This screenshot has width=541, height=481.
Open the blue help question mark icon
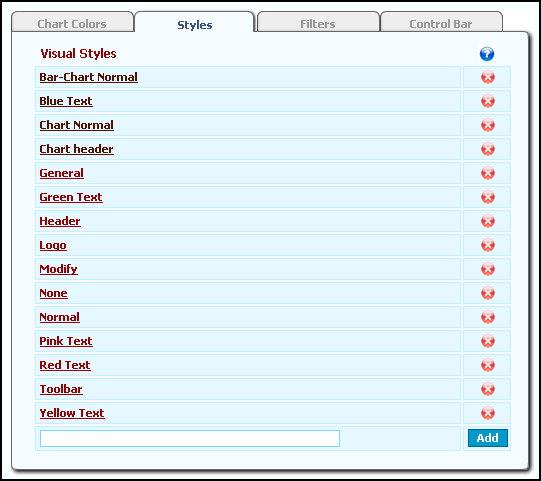[487, 54]
